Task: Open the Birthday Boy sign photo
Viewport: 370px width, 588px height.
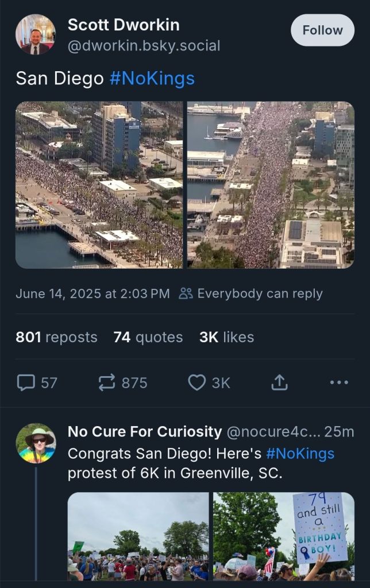Action: click(x=284, y=536)
